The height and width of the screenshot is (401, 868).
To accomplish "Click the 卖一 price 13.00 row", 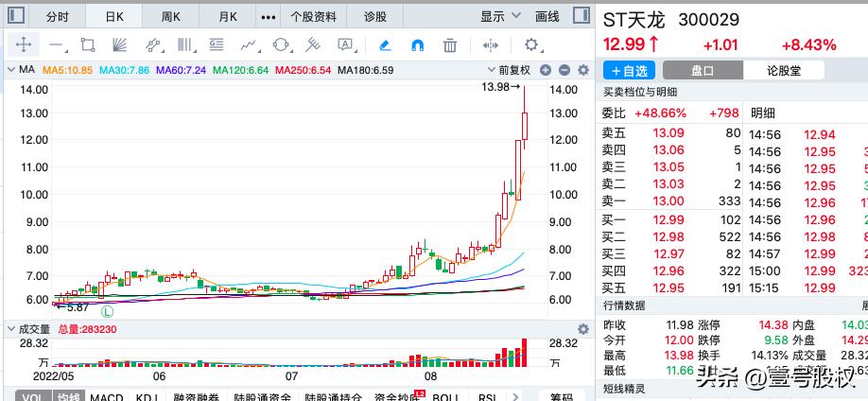I will (671, 201).
